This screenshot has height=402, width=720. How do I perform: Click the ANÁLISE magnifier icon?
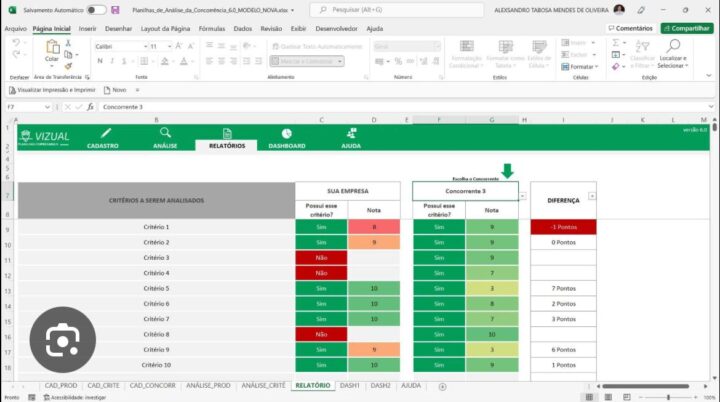coord(165,133)
